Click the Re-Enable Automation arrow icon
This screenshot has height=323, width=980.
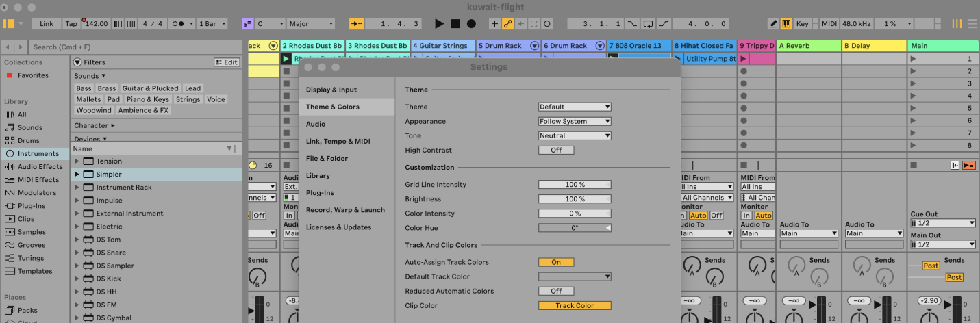[521, 24]
